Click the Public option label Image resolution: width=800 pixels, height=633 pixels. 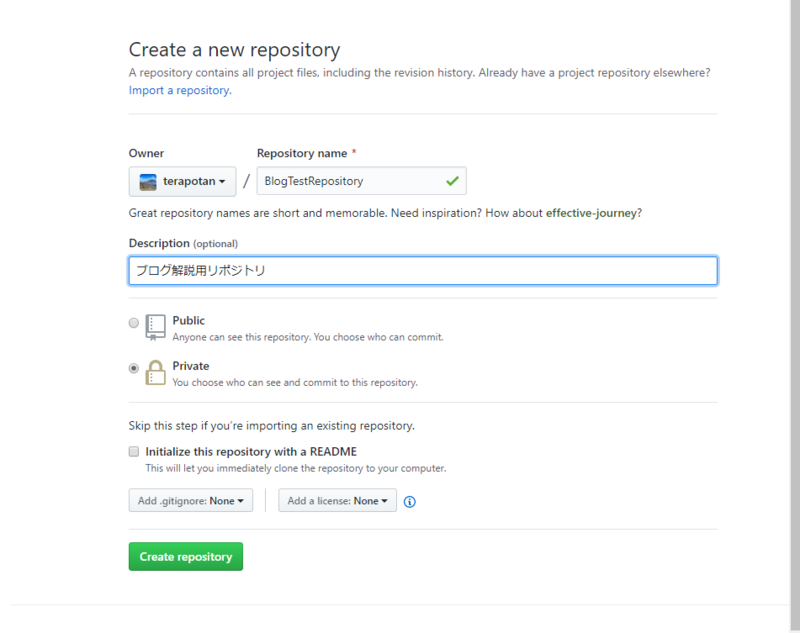(189, 320)
